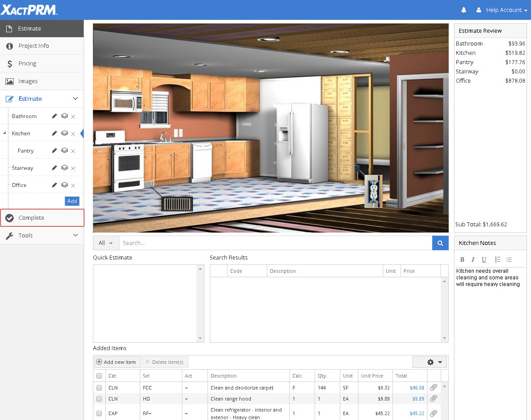Check the Clean and deodorize carpet row
Viewport: 531px width, 420px height.
[99, 388]
